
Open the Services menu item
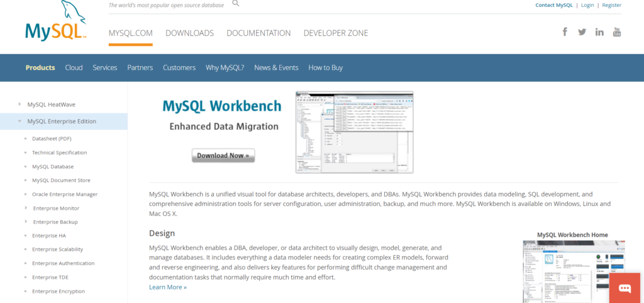coord(105,67)
